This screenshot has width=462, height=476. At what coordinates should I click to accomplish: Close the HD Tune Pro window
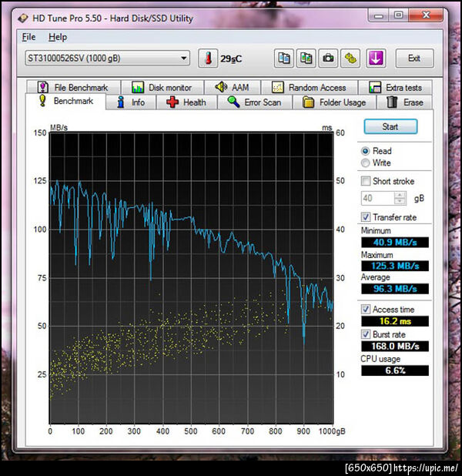coord(426,15)
